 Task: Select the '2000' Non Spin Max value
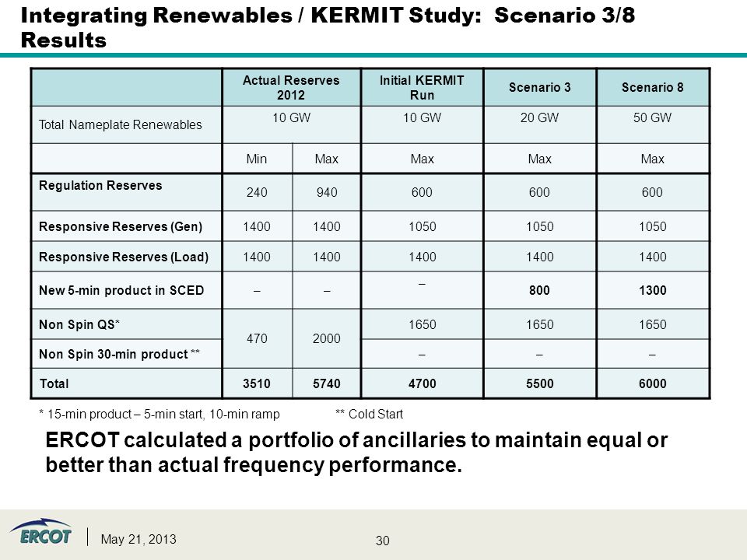point(327,338)
